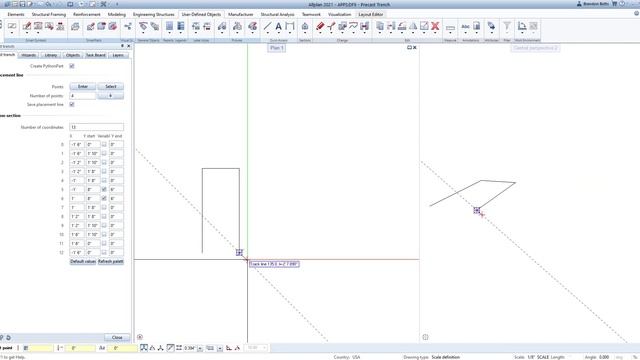The width and height of the screenshot is (640, 360).
Task: Toggle Variable checkbox in coordinate row 12
Action: click(x=104, y=252)
